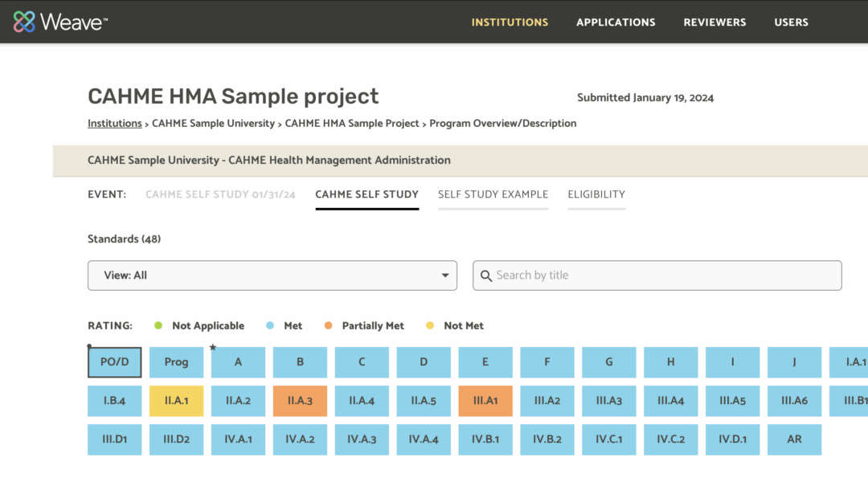Switch to the ELIGIBILITY tab
The image size is (868, 478).
[x=596, y=194]
